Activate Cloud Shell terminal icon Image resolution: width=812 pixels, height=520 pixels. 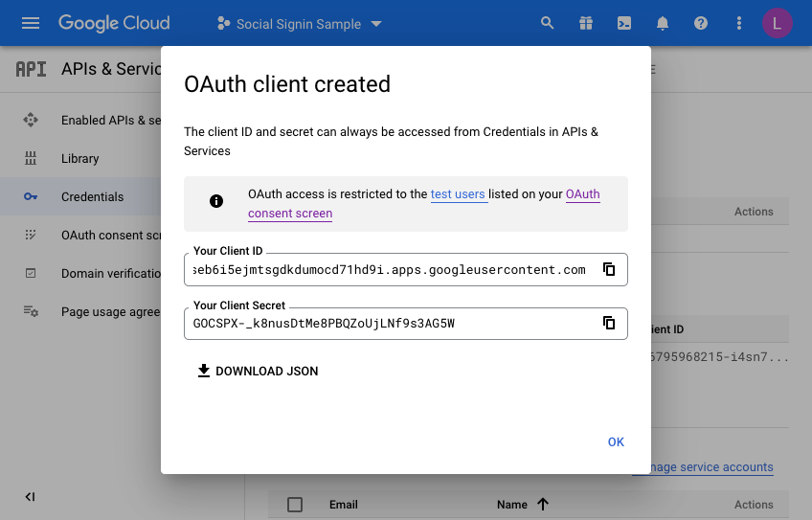624,23
